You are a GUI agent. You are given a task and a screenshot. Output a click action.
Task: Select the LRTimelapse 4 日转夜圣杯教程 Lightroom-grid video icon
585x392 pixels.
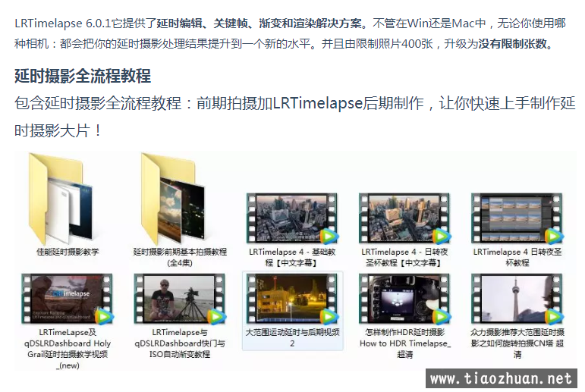coord(517,218)
